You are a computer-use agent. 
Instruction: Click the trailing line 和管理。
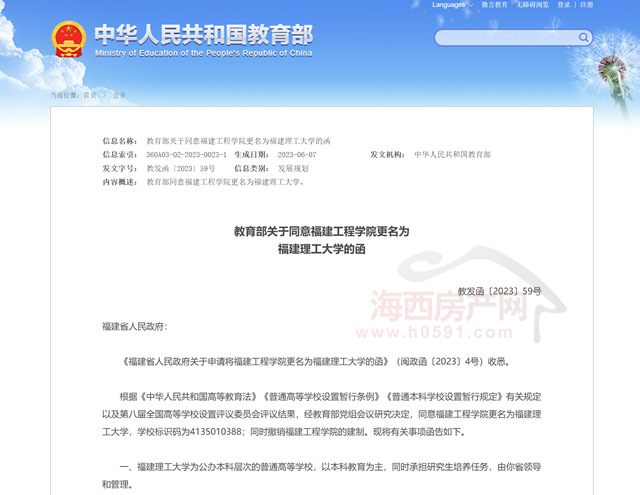(x=118, y=484)
